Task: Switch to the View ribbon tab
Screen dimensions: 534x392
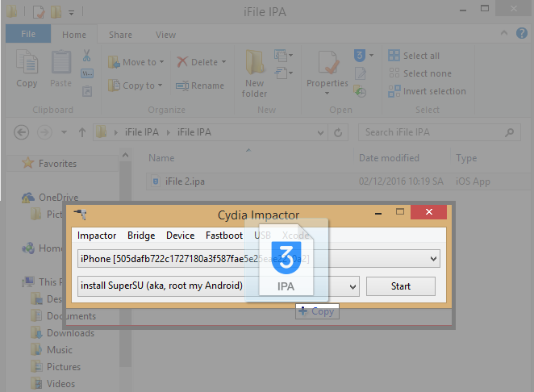Action: pos(165,35)
